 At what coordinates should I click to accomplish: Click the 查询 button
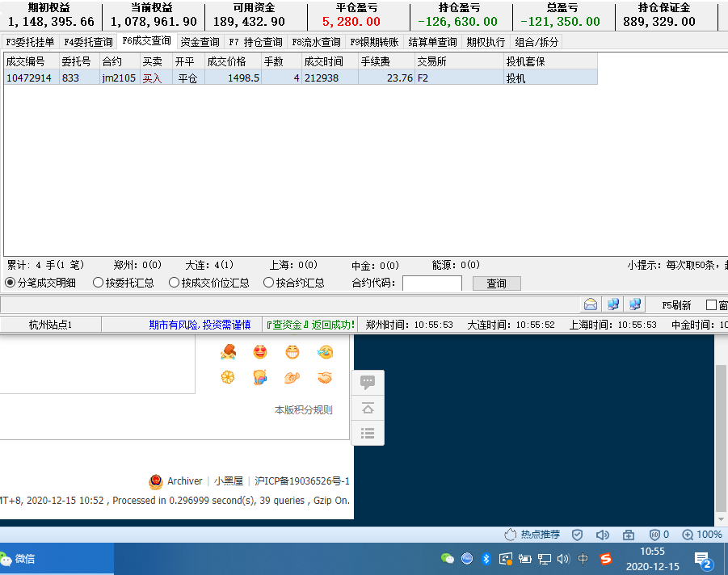coord(496,283)
